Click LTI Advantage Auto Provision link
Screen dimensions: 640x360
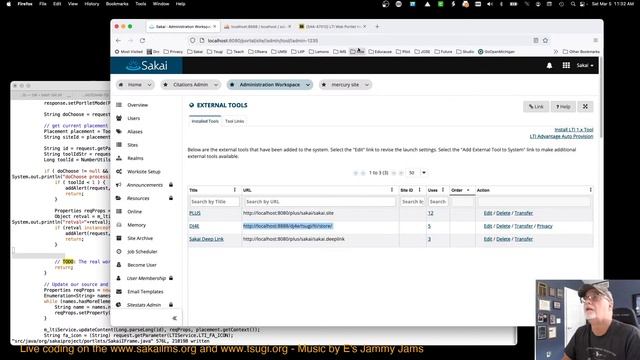tap(561, 136)
